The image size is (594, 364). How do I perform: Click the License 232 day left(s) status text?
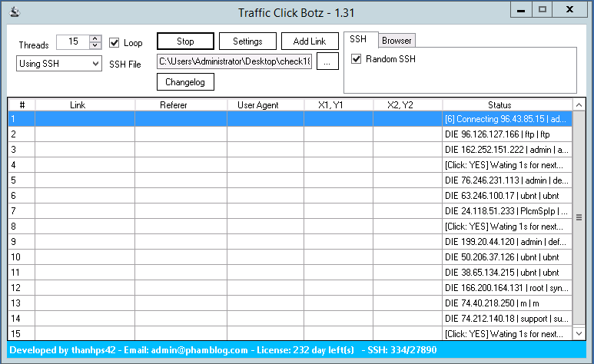pyautogui.click(x=305, y=350)
